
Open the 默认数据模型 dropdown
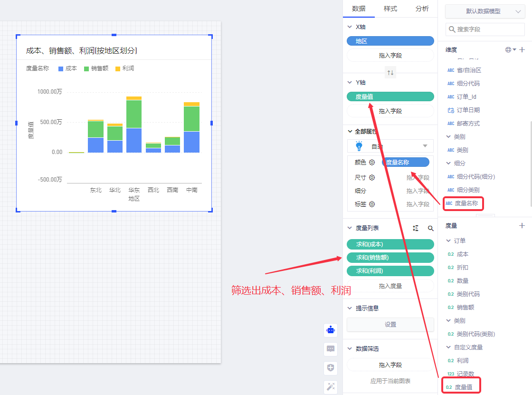[485, 11]
